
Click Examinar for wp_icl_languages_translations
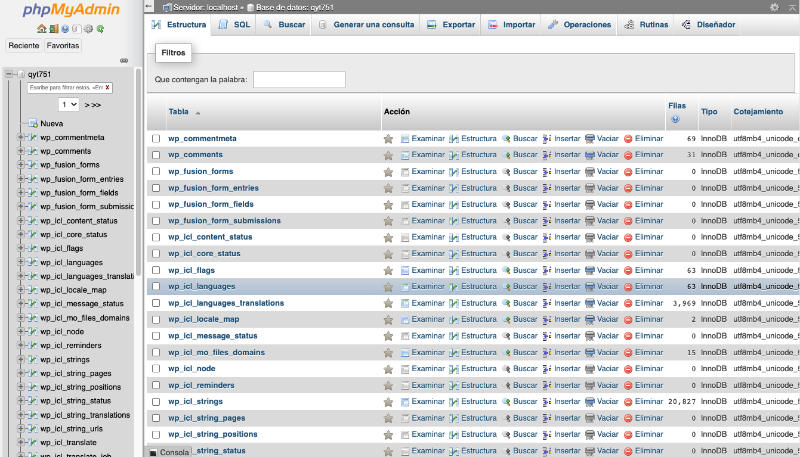click(423, 303)
